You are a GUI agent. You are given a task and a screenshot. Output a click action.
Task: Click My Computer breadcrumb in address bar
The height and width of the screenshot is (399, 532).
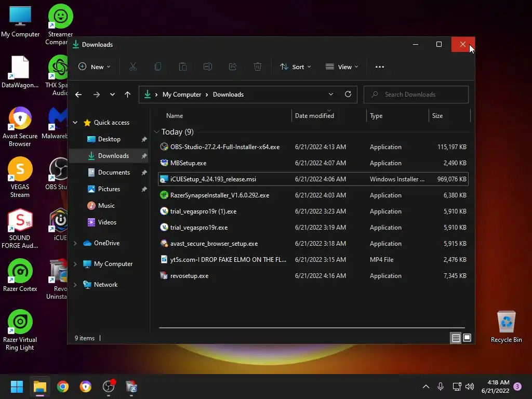point(181,95)
